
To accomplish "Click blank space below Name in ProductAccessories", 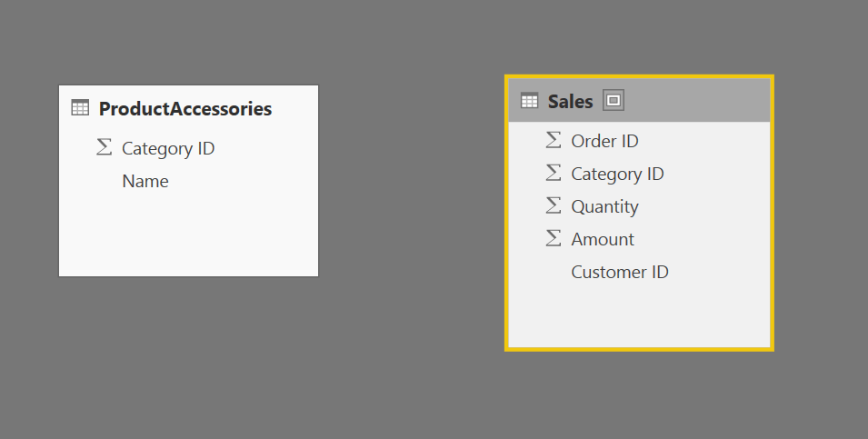I will pos(188,236).
